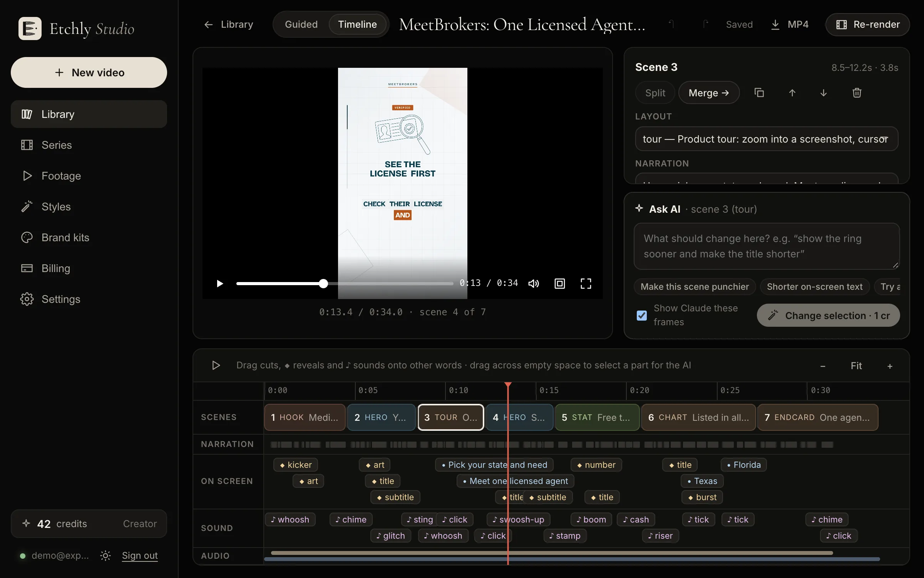Move Scene 3 down with arrow icon
The image size is (924, 578).
(824, 93)
